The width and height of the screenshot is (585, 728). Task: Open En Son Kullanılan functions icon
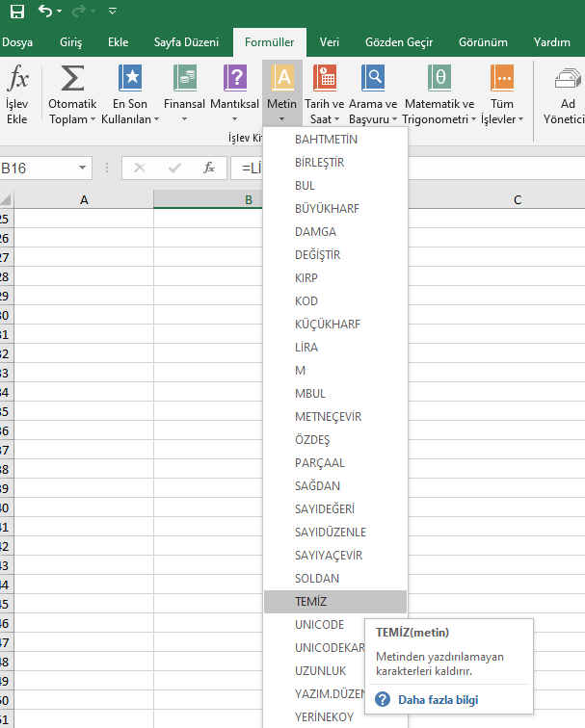coord(130,78)
